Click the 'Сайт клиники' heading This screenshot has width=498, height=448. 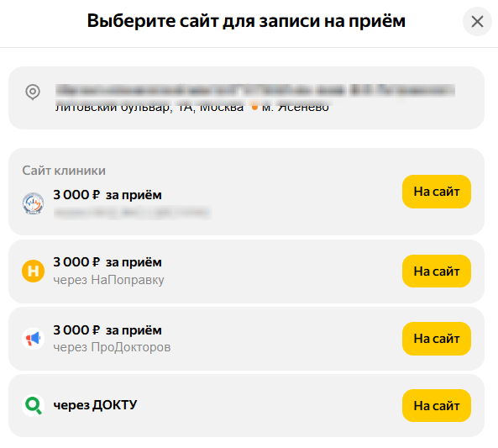point(64,171)
